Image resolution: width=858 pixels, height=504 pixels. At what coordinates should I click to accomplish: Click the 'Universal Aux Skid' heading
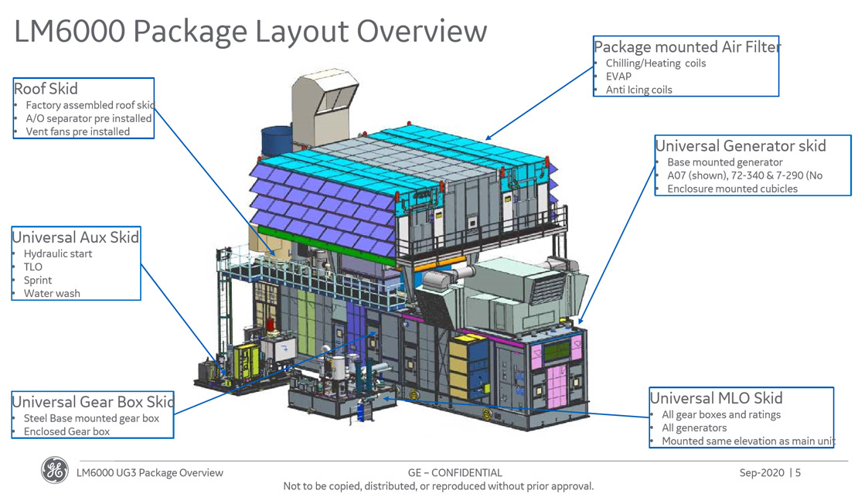[x=76, y=237]
